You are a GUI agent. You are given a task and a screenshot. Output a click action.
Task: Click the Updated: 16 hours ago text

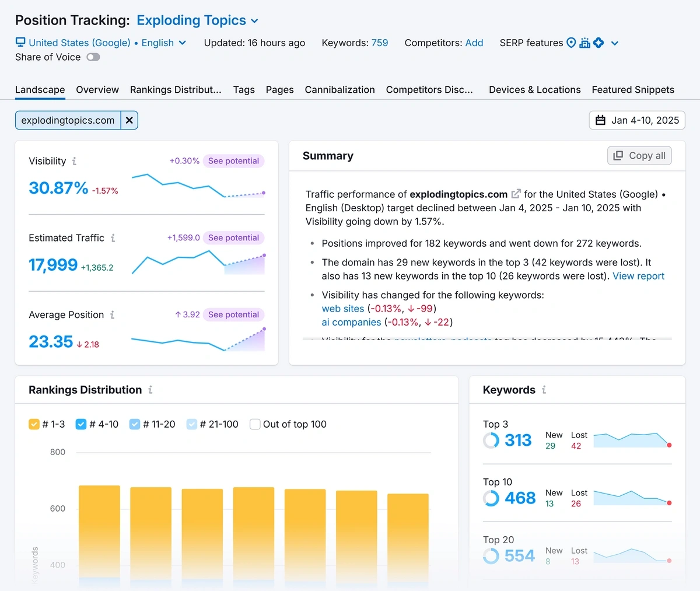[254, 43]
